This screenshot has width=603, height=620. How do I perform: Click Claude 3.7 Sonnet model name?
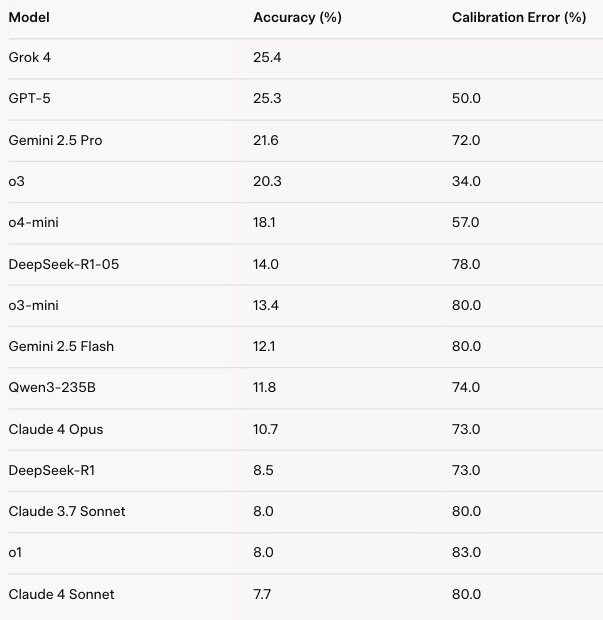point(67,511)
